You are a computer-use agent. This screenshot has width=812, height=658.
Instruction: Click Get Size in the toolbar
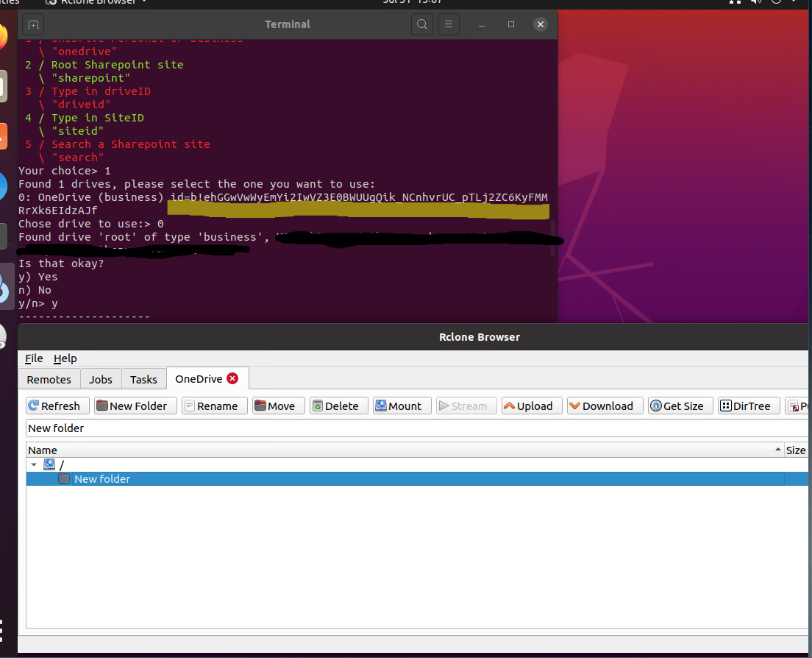[x=680, y=406]
